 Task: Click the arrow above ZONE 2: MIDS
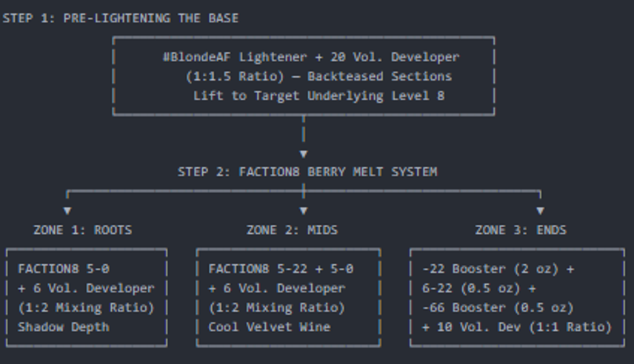click(304, 210)
